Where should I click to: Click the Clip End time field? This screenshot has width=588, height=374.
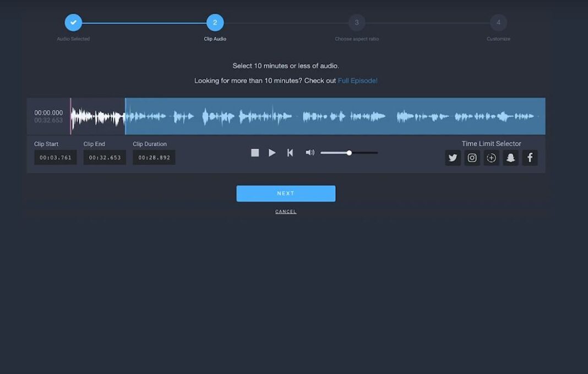click(x=105, y=158)
